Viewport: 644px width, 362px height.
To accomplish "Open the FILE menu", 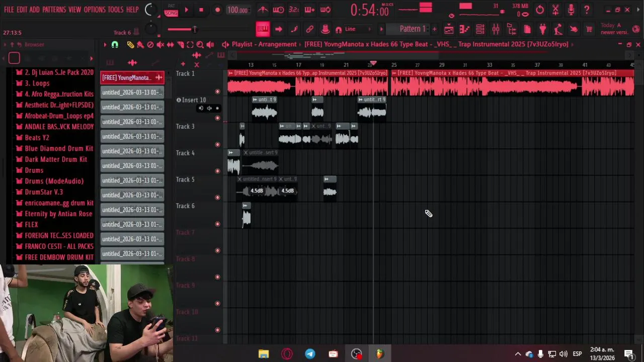I will pos(9,10).
